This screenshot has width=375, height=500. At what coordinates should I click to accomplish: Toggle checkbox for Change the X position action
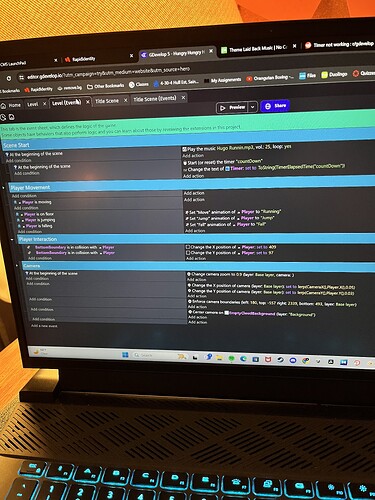pos(188,247)
